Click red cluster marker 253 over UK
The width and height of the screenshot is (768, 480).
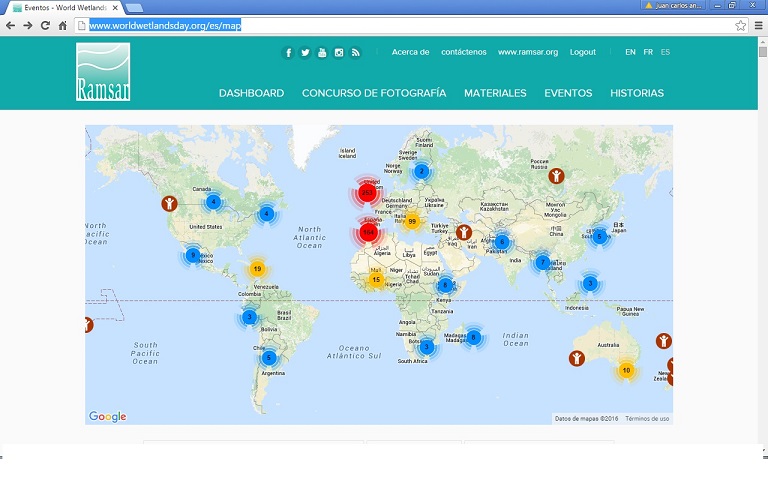point(367,192)
